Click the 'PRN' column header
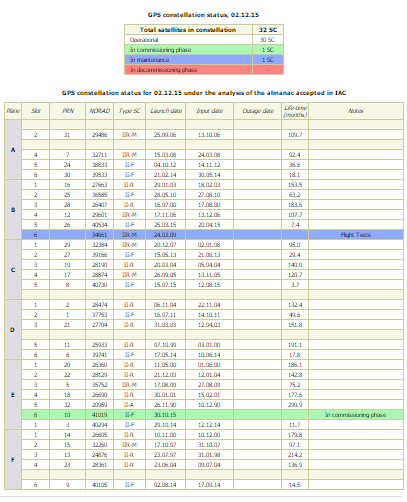The width and height of the screenshot is (407, 502). coord(68,111)
